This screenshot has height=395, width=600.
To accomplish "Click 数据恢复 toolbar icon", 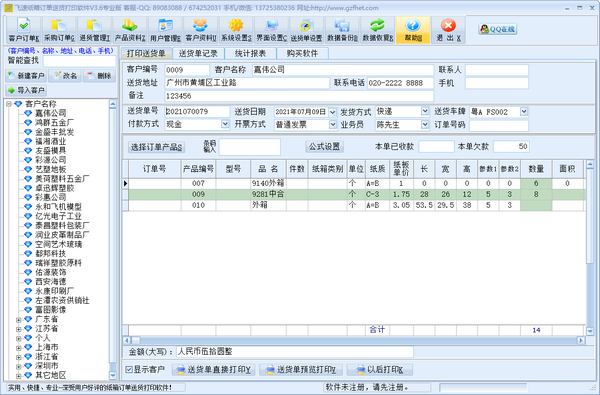I will [x=377, y=30].
